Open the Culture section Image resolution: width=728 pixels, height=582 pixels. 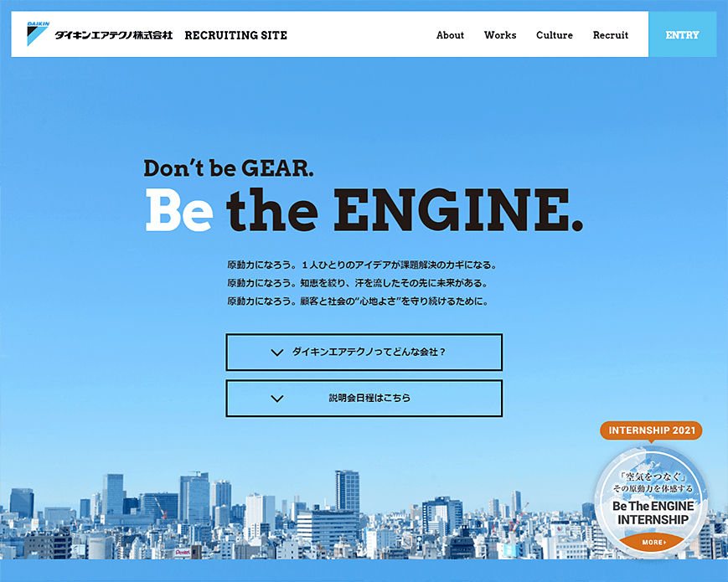[555, 35]
